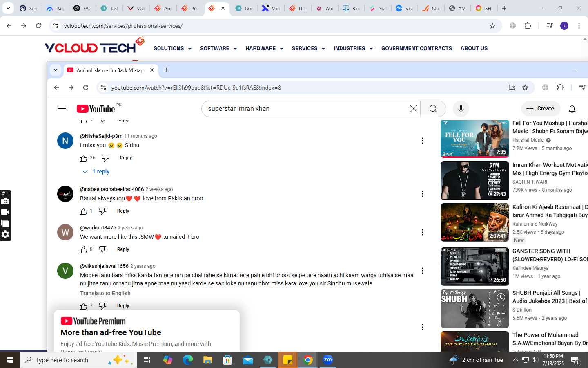Open @vikashjaiswal1656 channel link
Viewport: 588px width, 368px height.
[x=104, y=266]
